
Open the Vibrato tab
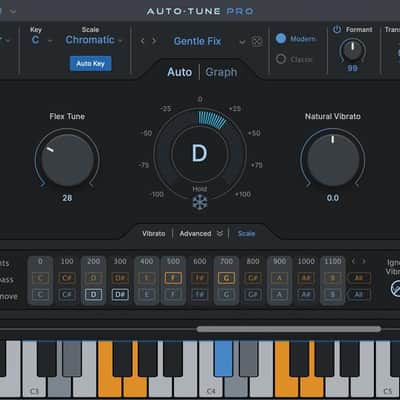[154, 234]
